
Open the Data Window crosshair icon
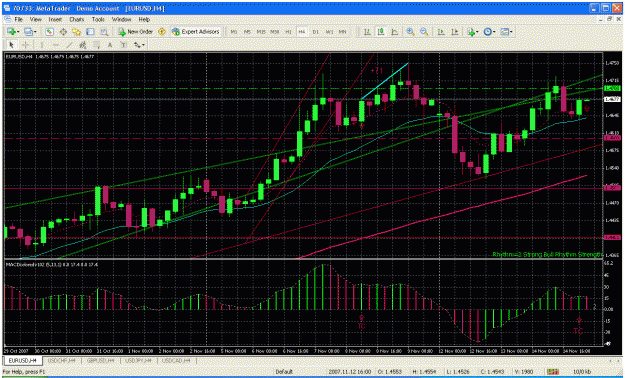tap(63, 32)
